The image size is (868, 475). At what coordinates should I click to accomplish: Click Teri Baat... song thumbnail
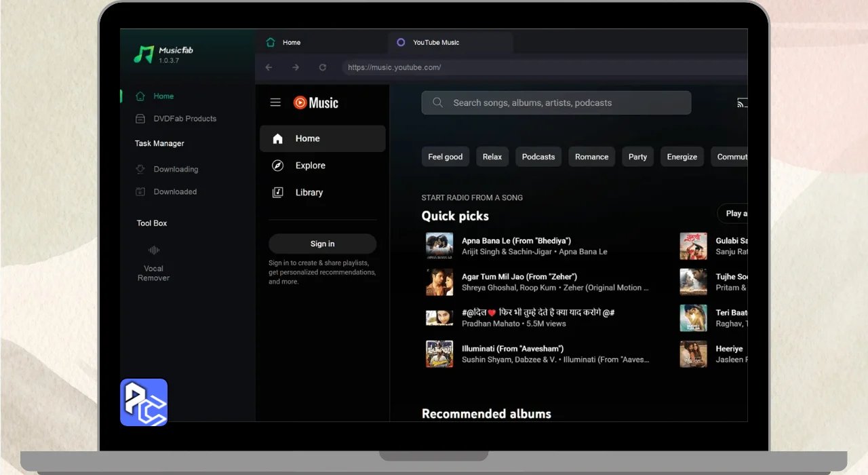point(694,318)
